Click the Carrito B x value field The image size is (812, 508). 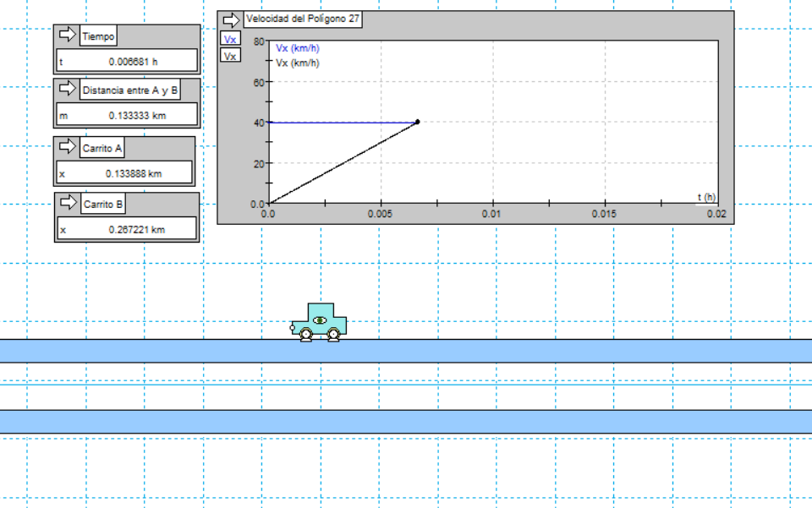pyautogui.click(x=127, y=229)
